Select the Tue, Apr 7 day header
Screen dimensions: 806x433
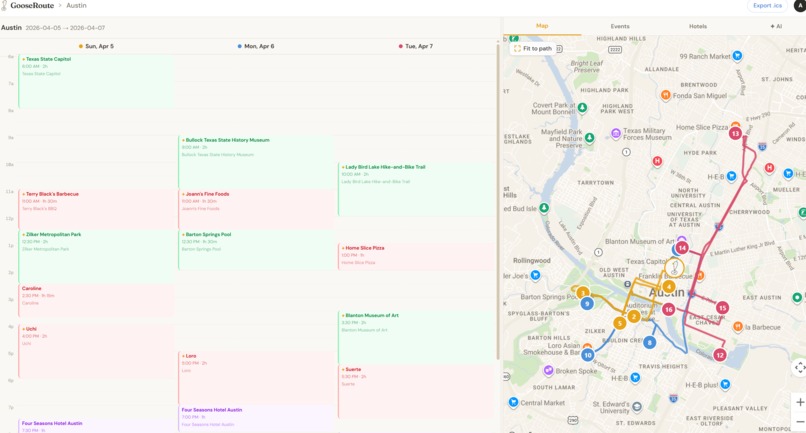(x=416, y=46)
